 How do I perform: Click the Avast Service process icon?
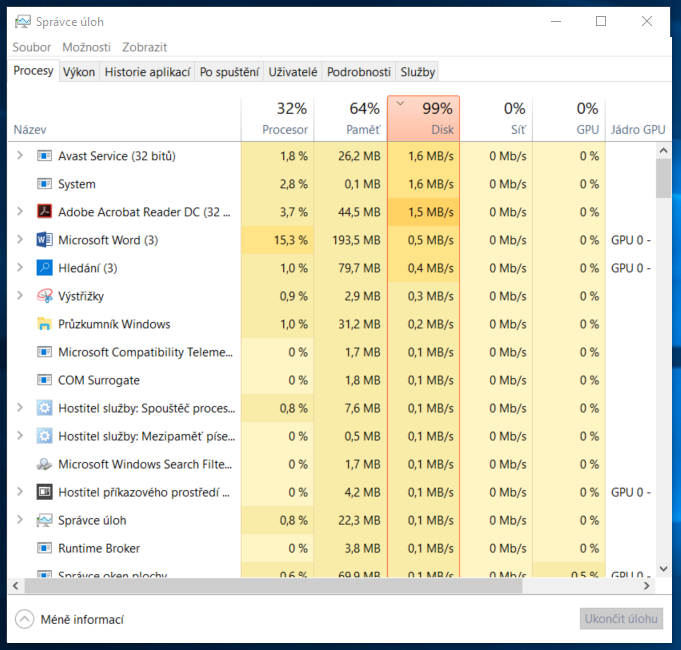44,156
